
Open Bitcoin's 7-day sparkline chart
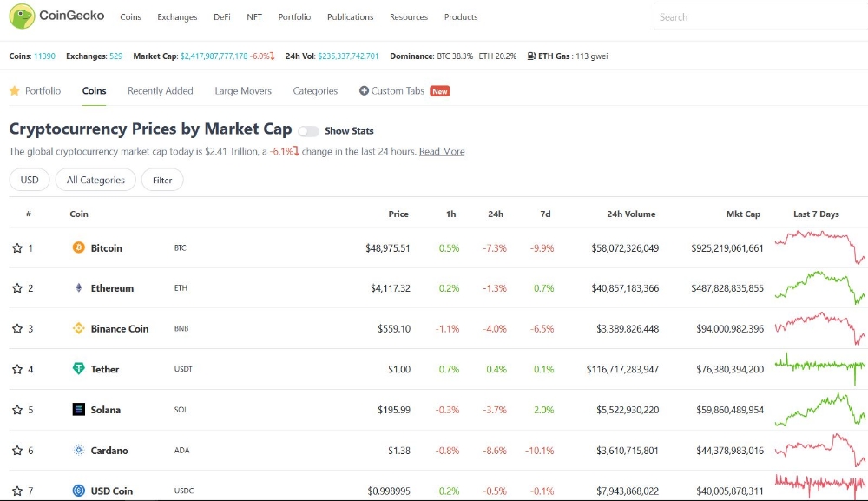(x=820, y=247)
